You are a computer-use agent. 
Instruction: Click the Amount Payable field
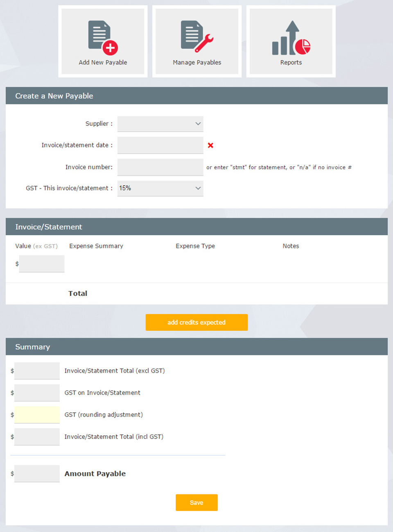click(x=37, y=474)
